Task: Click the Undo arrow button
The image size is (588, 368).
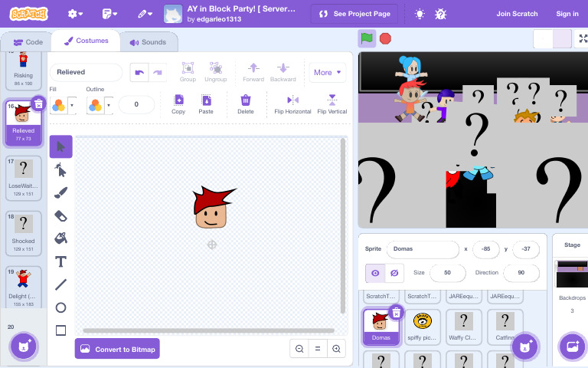Action: coord(139,73)
